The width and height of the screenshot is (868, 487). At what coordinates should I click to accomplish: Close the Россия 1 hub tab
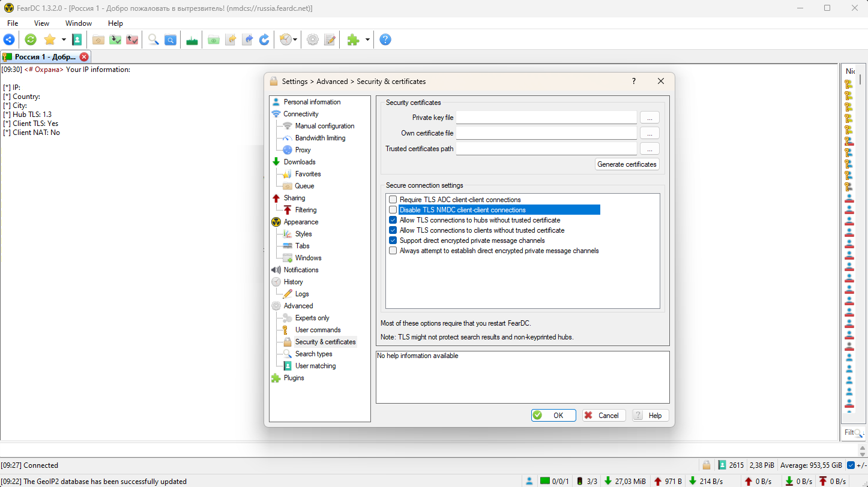(x=84, y=57)
